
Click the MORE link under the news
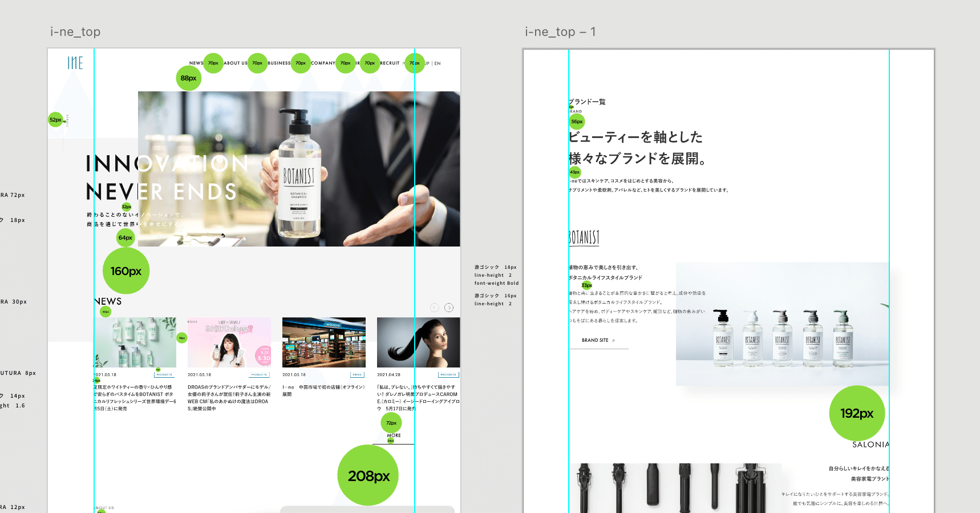pos(394,436)
